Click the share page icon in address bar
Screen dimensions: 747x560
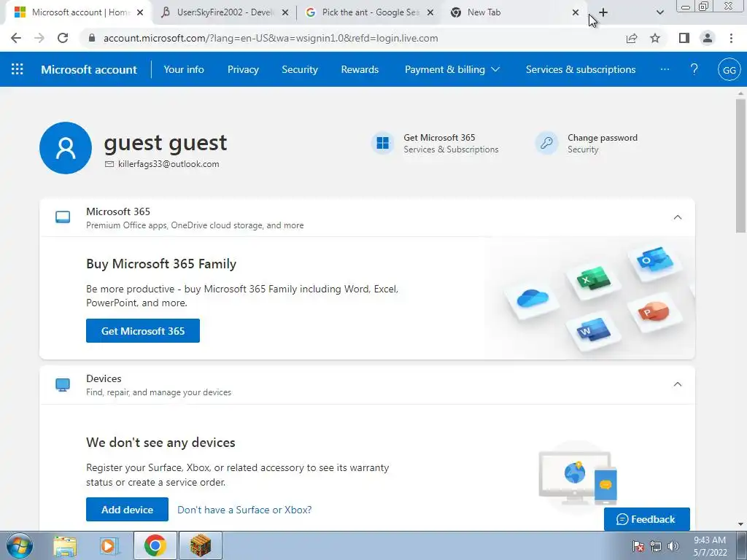[632, 38]
